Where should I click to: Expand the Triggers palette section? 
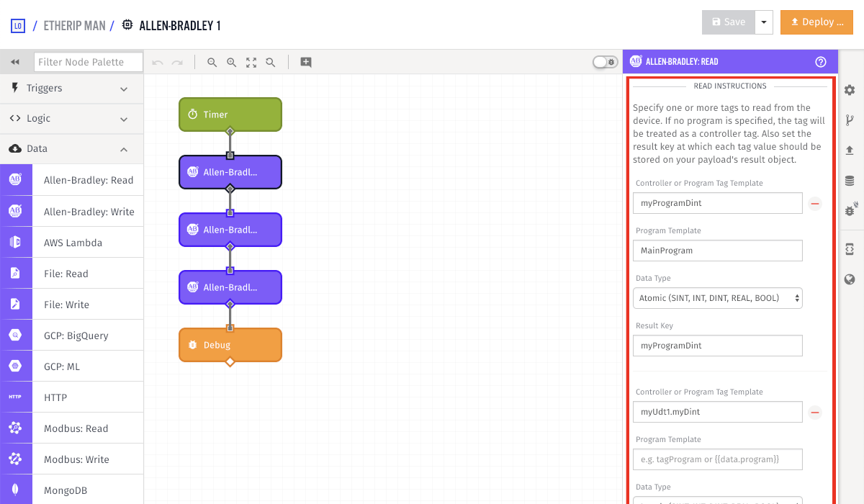(72, 88)
